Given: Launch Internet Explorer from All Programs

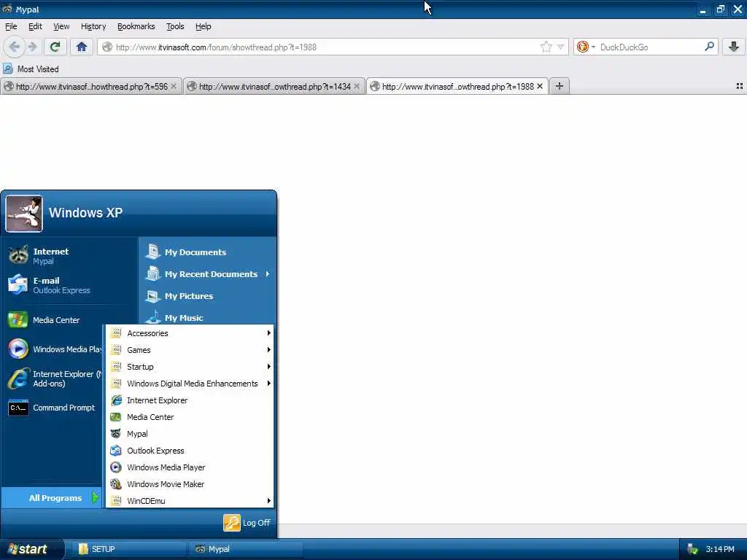Looking at the screenshot, I should 190,400.
